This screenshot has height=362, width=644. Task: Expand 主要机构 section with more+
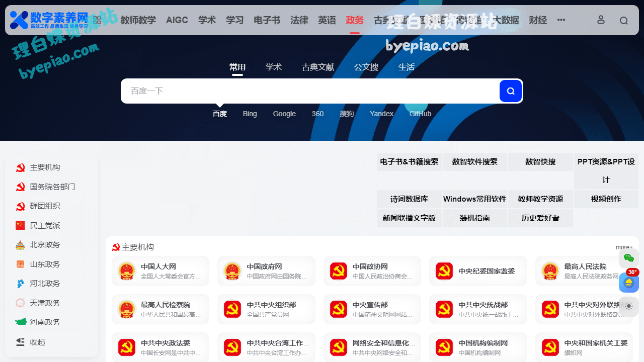point(624,247)
